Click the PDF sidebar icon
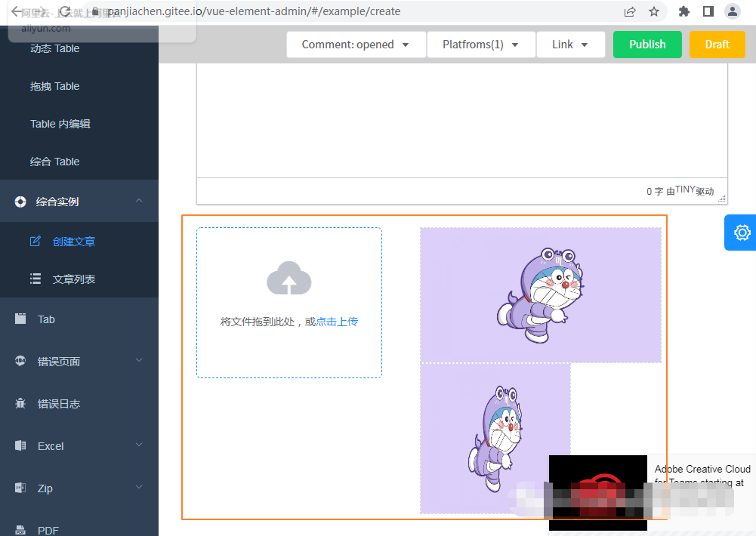The height and width of the screenshot is (536, 756). tap(20, 528)
